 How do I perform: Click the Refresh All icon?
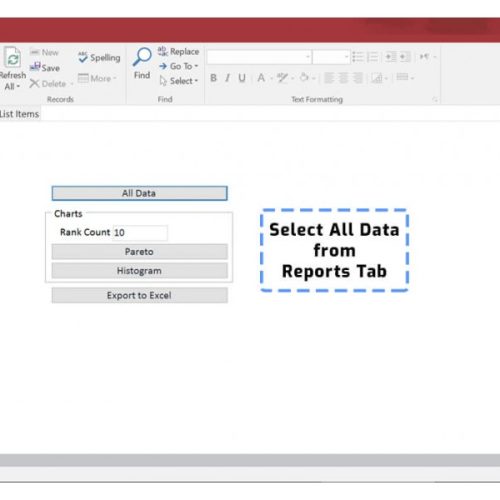point(13,58)
